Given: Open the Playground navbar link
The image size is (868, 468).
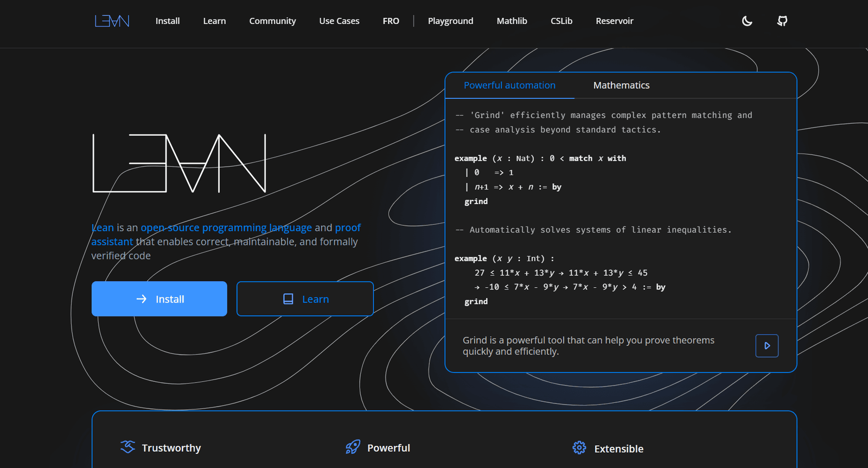Looking at the screenshot, I should coord(450,21).
